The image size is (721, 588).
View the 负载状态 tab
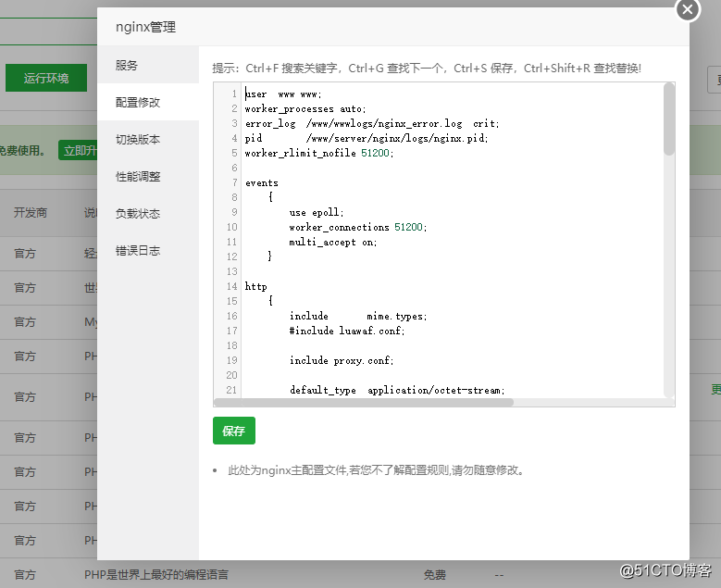(x=148, y=214)
